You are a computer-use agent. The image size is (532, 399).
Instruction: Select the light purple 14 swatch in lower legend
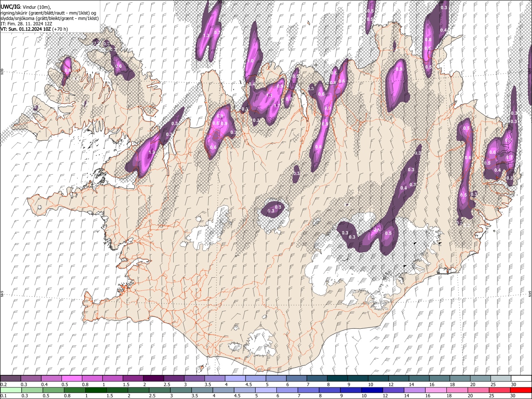[x=415, y=390]
